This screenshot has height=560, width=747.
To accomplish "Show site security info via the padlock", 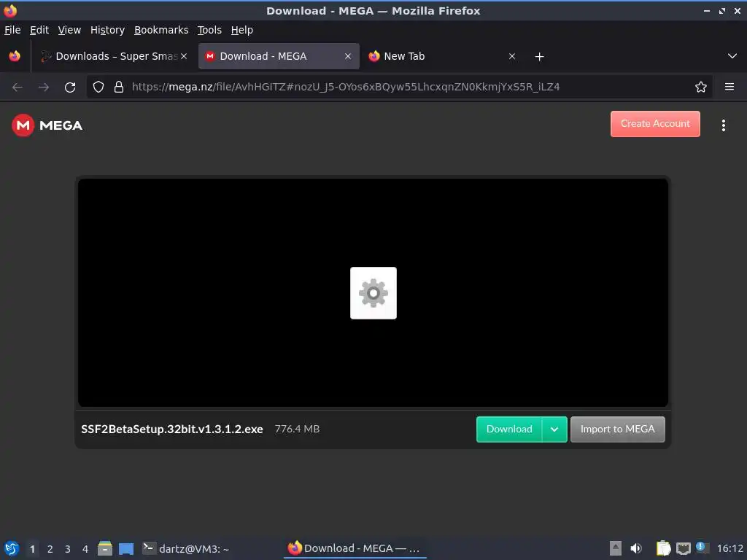I will [x=119, y=87].
